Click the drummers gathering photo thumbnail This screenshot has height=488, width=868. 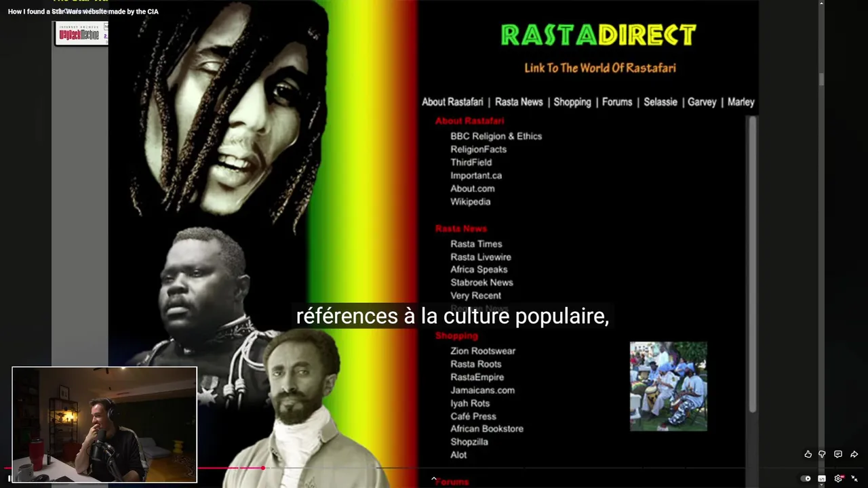point(669,386)
